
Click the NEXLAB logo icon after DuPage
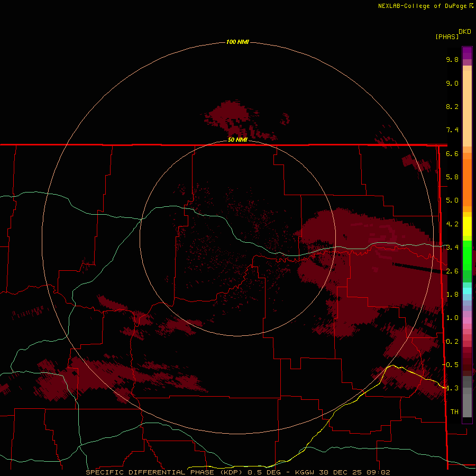471,5
